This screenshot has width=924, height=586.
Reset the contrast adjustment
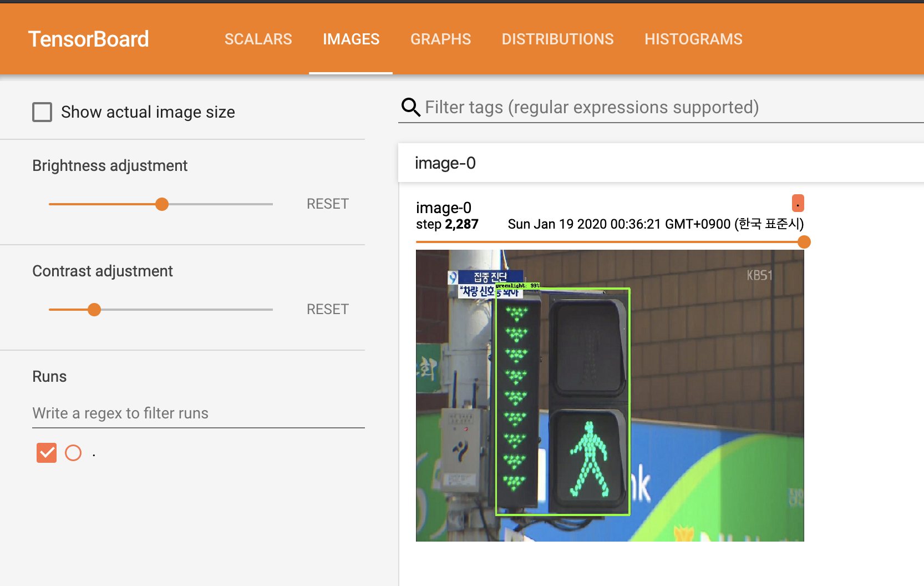[328, 309]
